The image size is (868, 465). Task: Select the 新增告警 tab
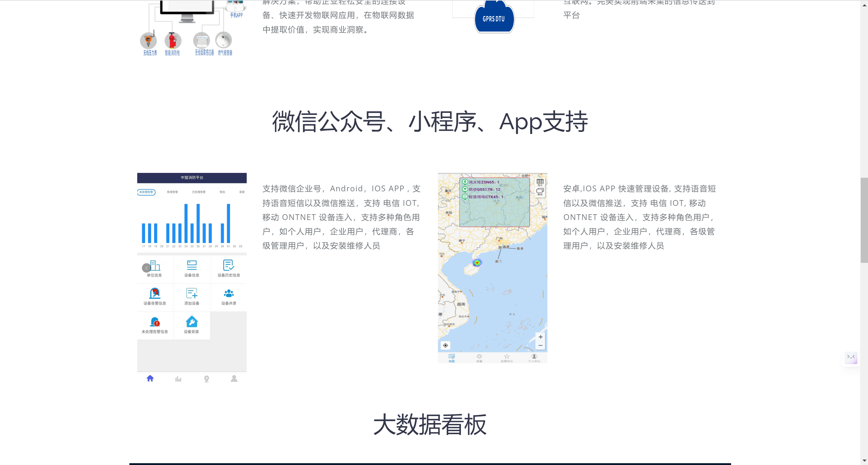point(173,192)
